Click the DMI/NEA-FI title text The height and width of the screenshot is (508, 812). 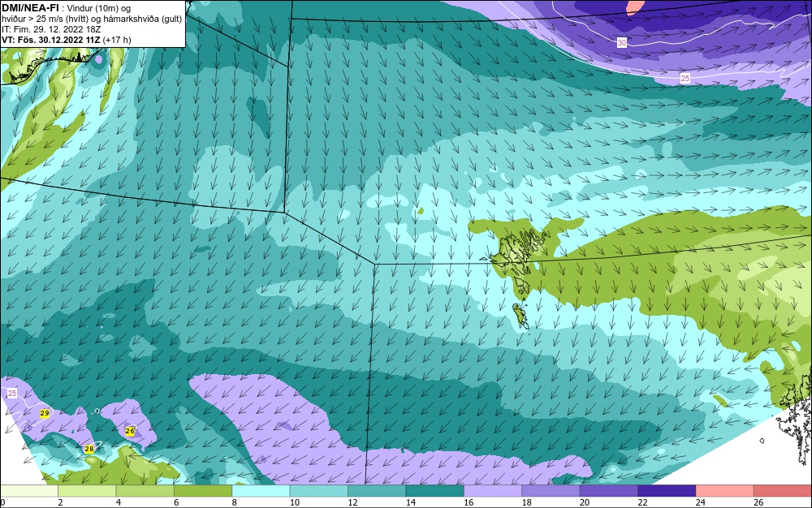[x=29, y=8]
